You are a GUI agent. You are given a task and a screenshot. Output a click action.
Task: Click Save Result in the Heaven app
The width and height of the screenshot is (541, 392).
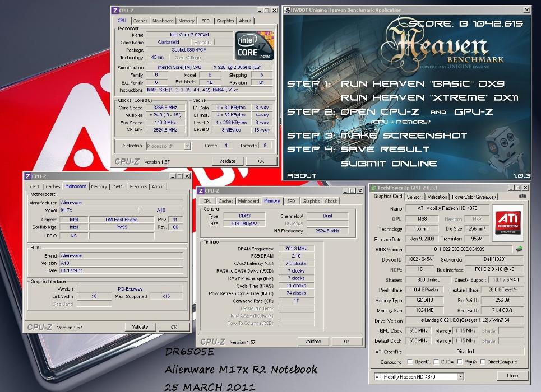pos(385,150)
